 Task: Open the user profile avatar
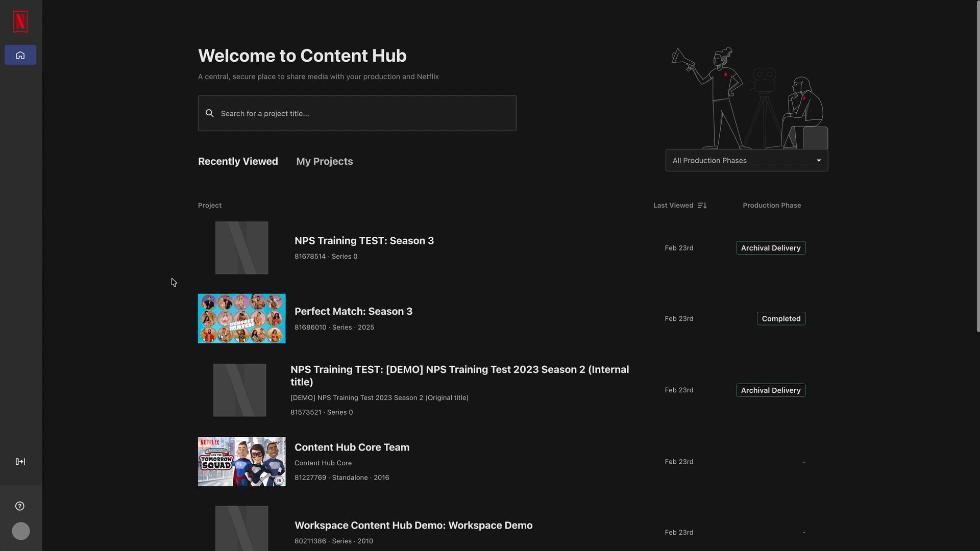point(21,531)
